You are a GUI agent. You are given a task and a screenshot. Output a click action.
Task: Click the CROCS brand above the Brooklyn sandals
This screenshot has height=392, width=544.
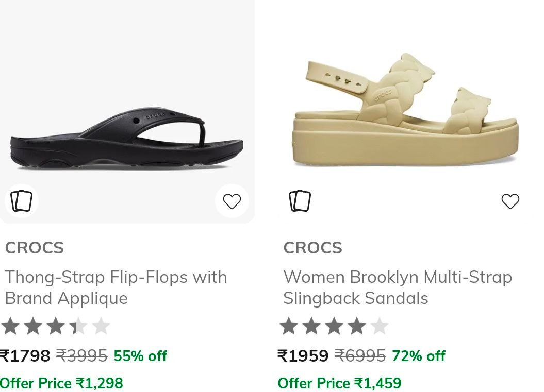click(x=312, y=248)
